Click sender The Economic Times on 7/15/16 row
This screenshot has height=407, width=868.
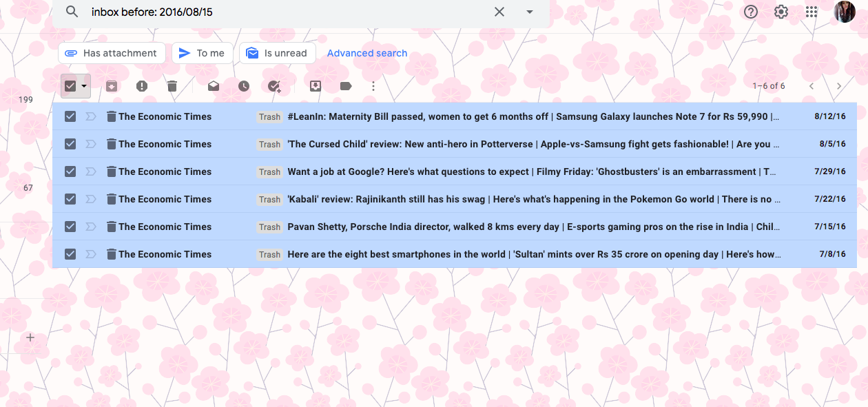tap(165, 227)
